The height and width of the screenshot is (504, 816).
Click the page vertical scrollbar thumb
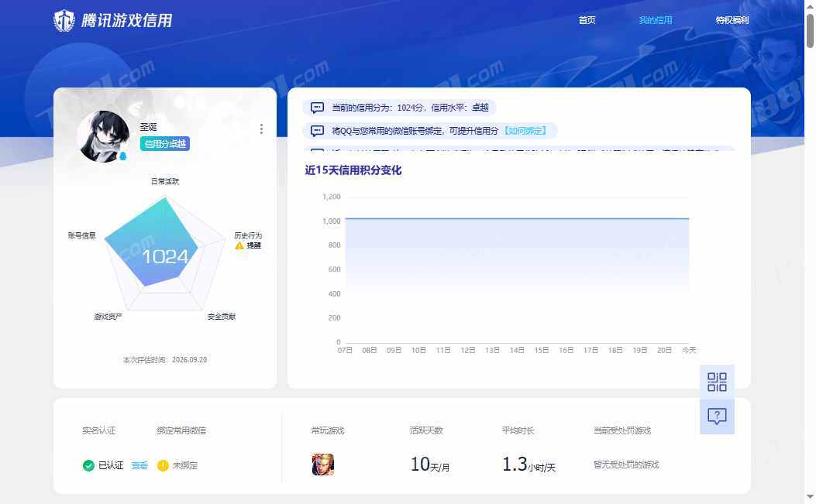tap(810, 31)
